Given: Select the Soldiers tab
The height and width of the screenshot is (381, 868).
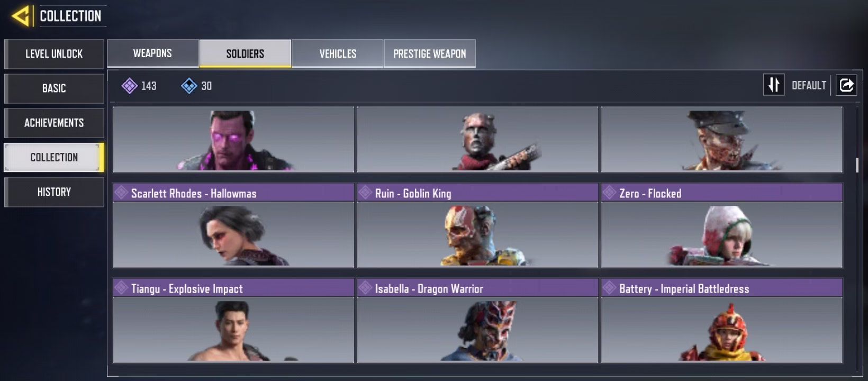Looking at the screenshot, I should point(245,53).
